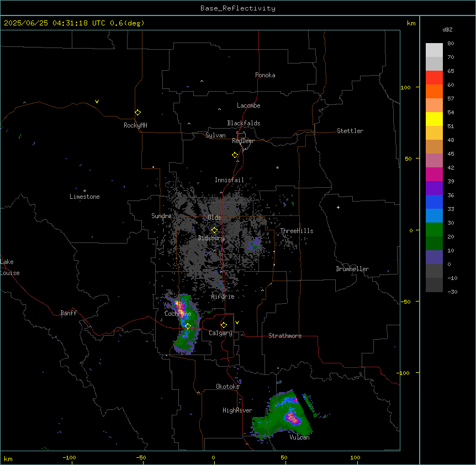Click the Okotoks label
Viewport: 476px width, 465px height.
(x=228, y=387)
